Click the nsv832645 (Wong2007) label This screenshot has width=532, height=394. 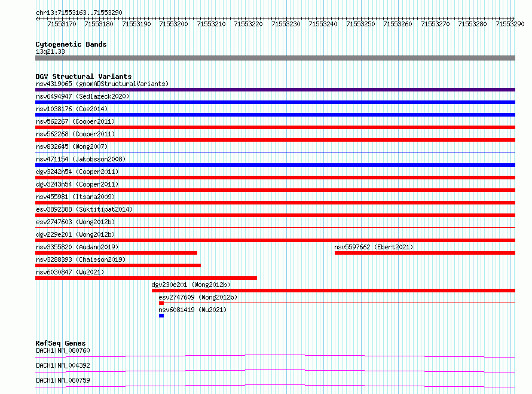click(x=72, y=146)
